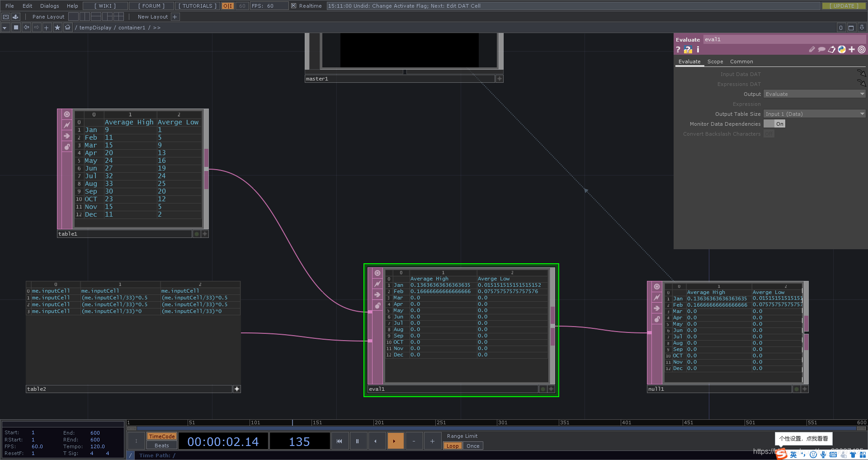Viewport: 868px width, 460px height.
Task: Click the play forward button
Action: (x=395, y=441)
